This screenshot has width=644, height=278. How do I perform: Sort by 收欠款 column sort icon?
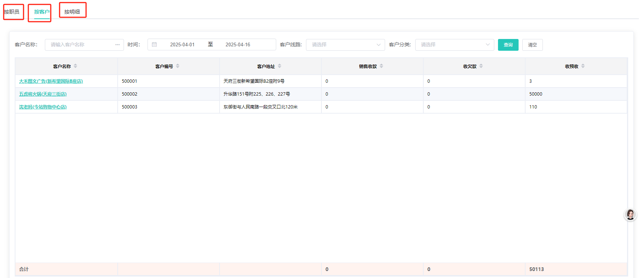coord(481,66)
